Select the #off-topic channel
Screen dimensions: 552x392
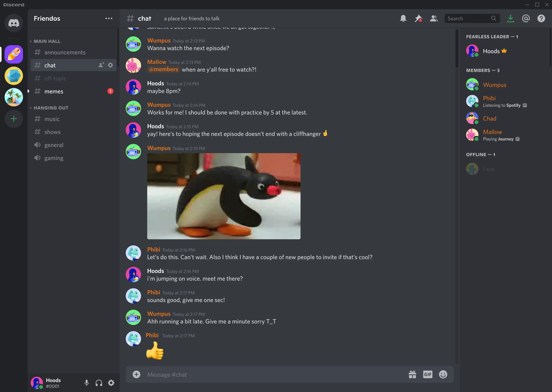tap(55, 78)
